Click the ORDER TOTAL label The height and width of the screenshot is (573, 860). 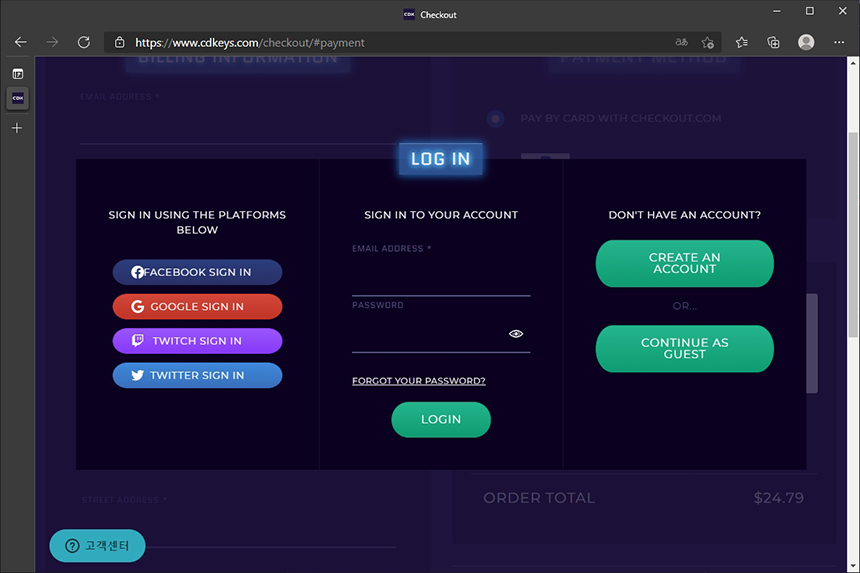539,498
